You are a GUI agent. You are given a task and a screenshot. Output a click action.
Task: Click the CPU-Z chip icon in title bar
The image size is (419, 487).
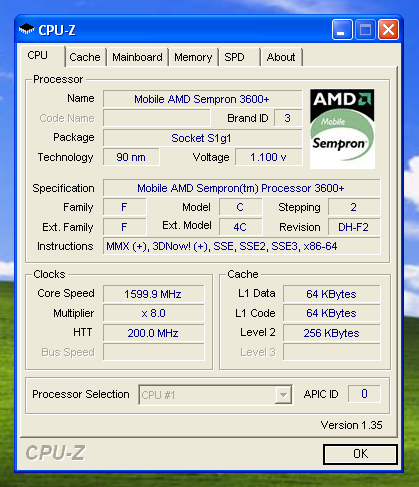click(x=26, y=29)
